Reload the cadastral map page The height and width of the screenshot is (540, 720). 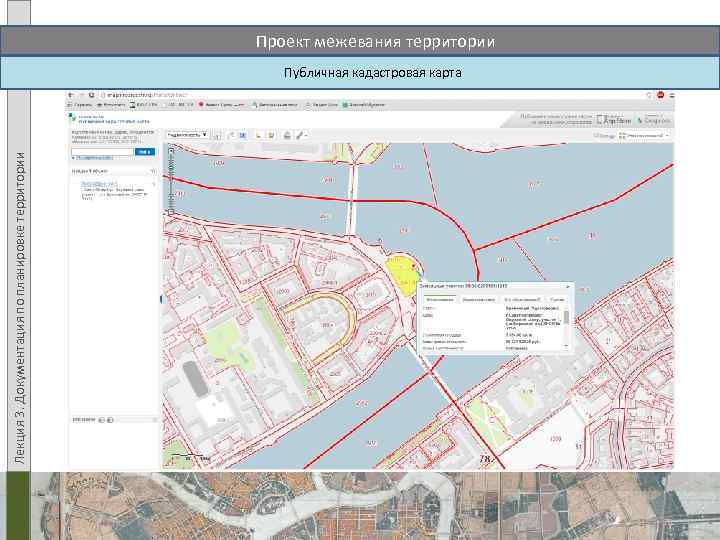91,95
